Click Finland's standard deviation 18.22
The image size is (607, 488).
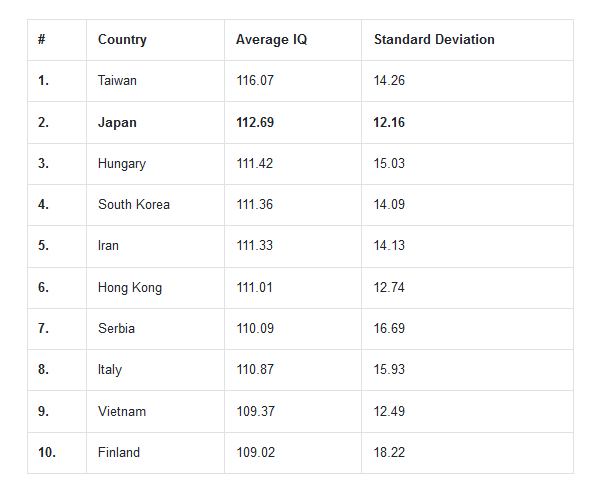point(389,452)
